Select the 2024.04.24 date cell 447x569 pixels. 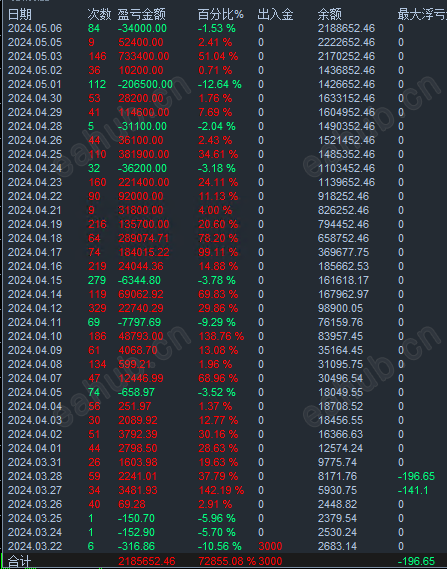pyautogui.click(x=35, y=168)
